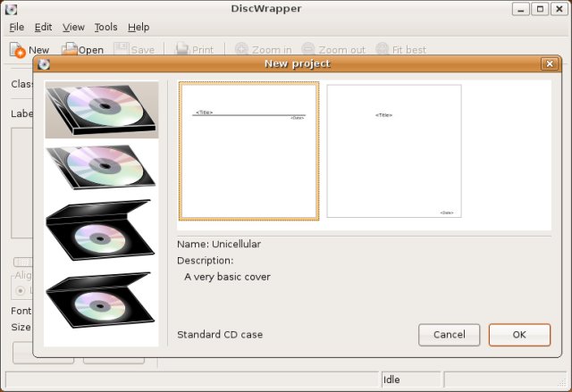Click the Fit best toolbar button
The width and height of the screenshot is (572, 392).
click(401, 49)
